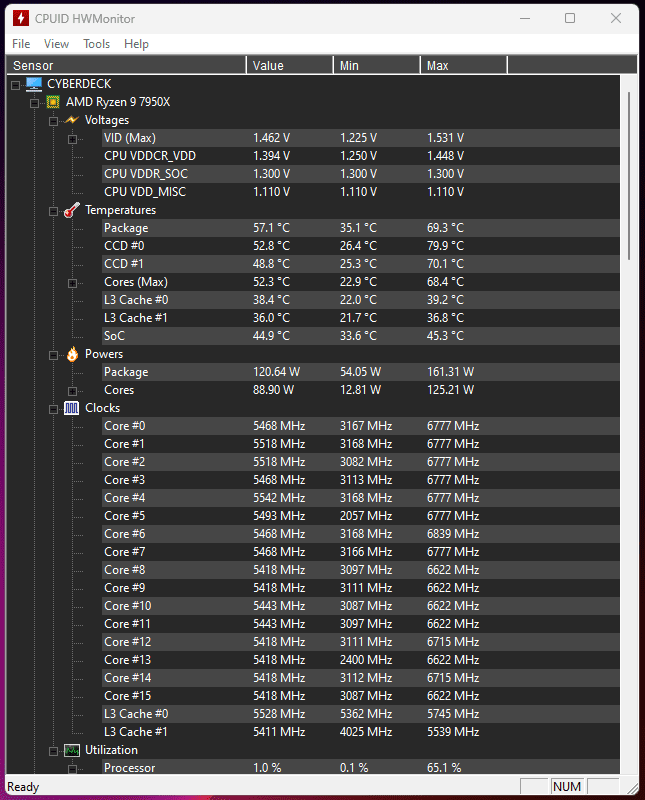Click the 1.462 V value cell
Viewport: 645px width, 800px height.
click(x=271, y=138)
